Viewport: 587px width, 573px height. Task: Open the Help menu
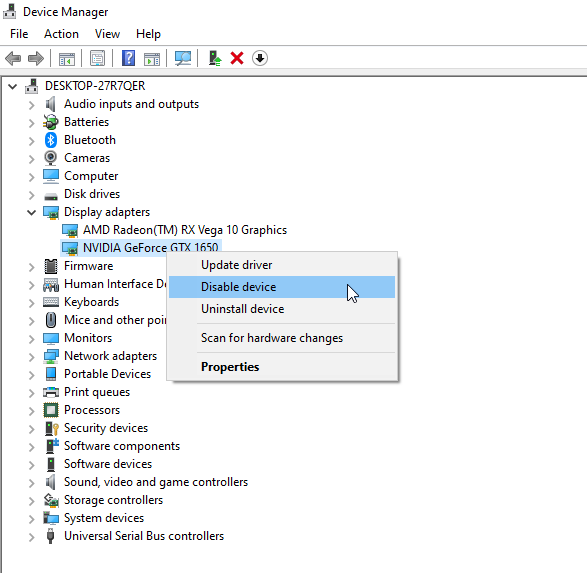[148, 34]
